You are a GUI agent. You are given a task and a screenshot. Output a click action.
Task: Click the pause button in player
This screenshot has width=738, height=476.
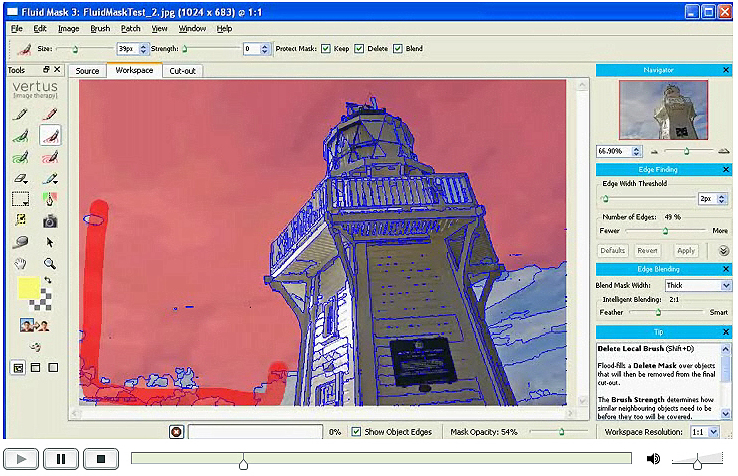point(60,459)
